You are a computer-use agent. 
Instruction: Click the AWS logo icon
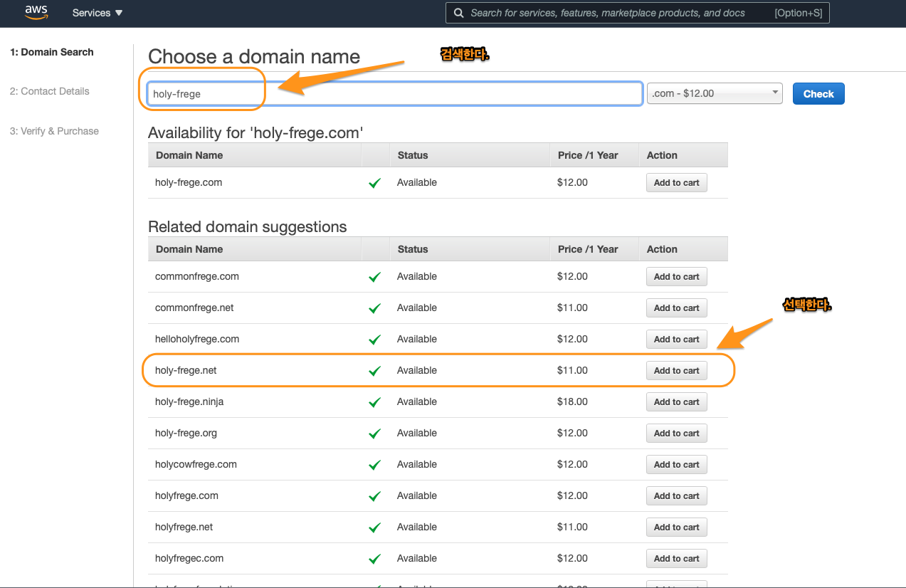point(36,12)
